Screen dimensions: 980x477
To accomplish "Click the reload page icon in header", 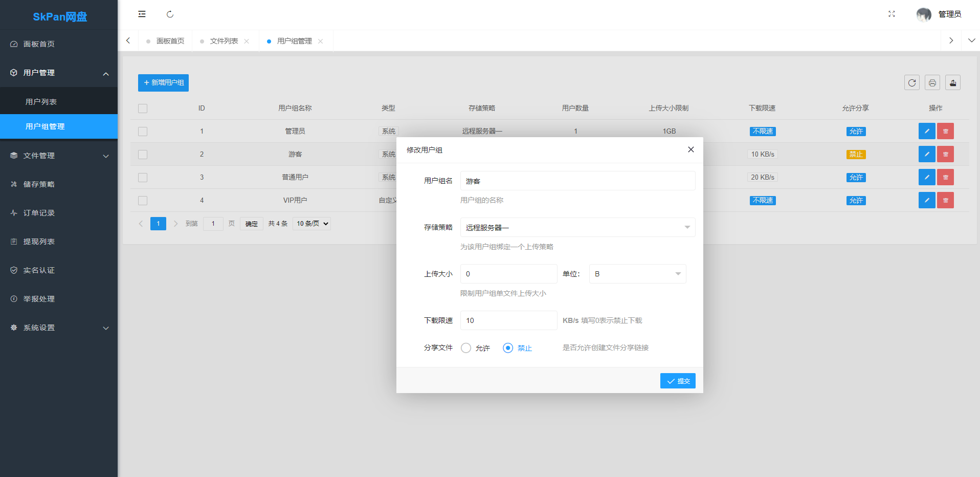I will pos(170,14).
